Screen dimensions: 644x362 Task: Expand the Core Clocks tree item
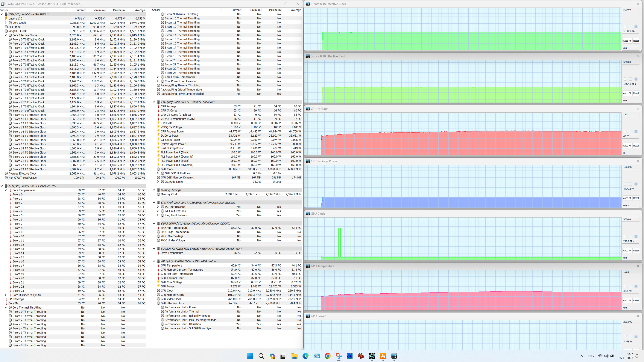pos(6,23)
